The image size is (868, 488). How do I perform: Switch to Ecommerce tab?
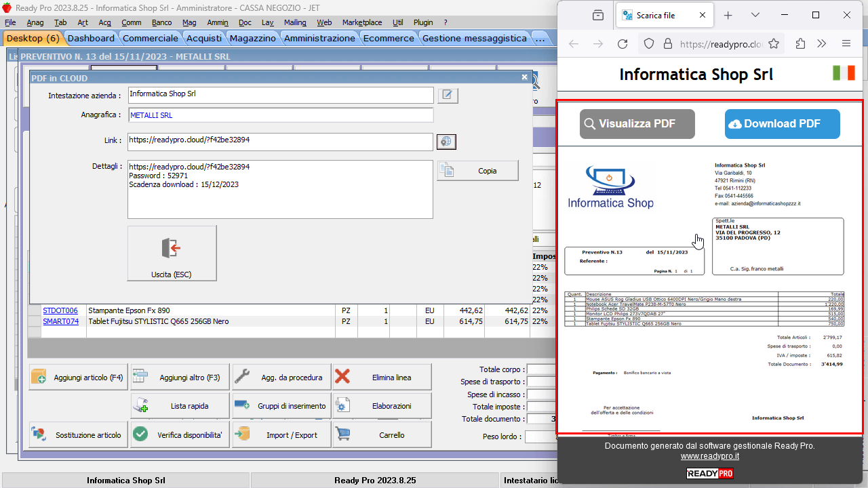tap(389, 39)
